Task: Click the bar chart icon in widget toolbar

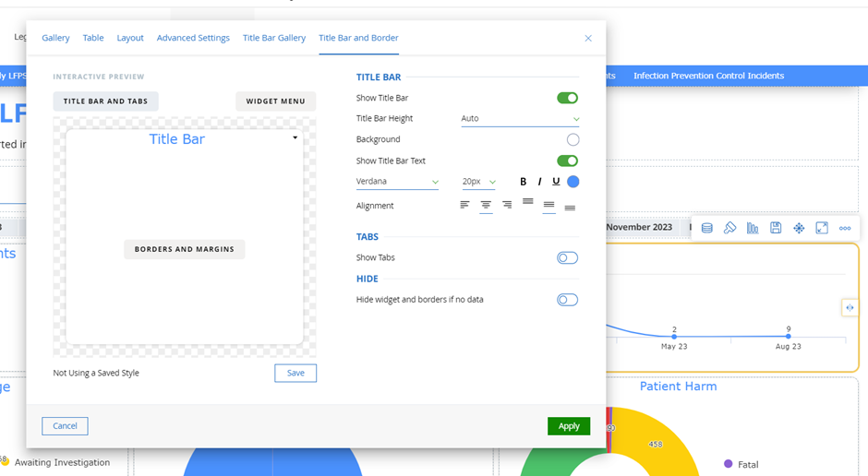Action: (x=753, y=228)
